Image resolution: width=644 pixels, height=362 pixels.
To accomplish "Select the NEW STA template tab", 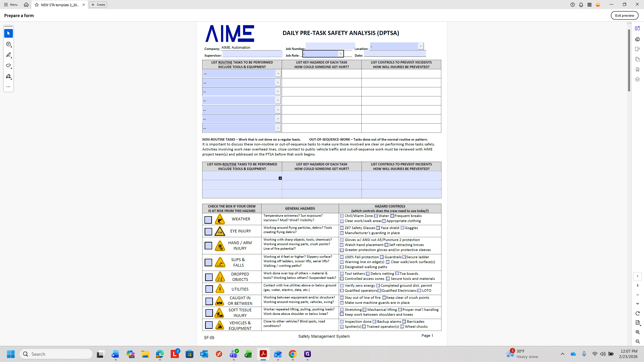I will (60, 5).
